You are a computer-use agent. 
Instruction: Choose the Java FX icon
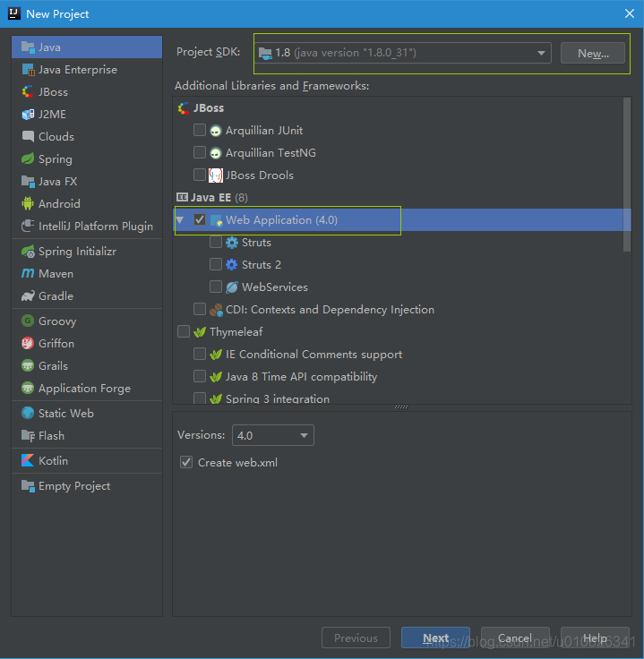[28, 181]
